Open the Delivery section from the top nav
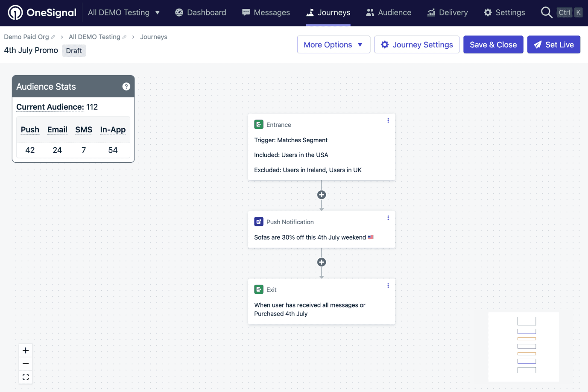Screen dimensions: 588x392 tap(447, 12)
